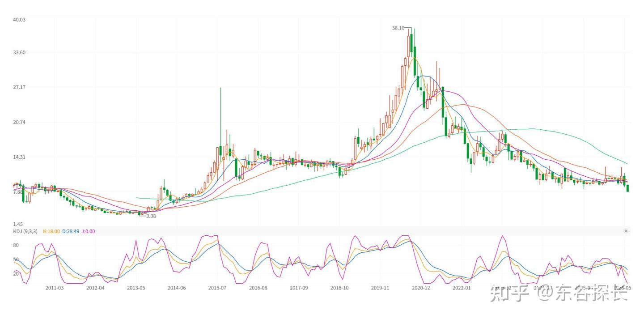Click the 3.38 low price annotation
Viewport: 644px width, 319px height.
point(151,216)
